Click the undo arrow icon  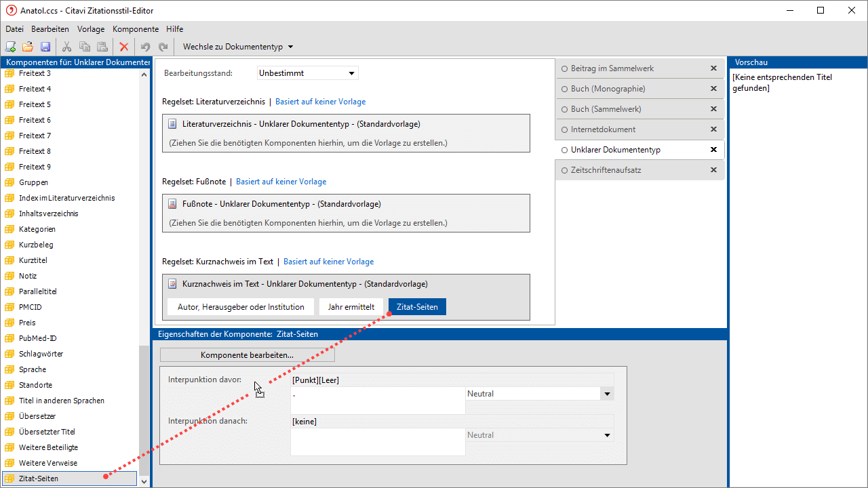click(145, 47)
